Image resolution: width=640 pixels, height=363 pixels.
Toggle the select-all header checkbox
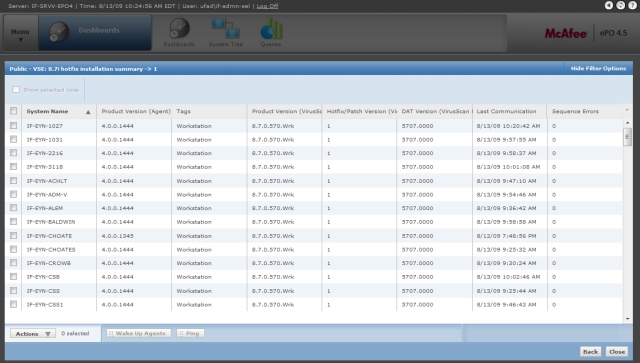(x=13, y=111)
